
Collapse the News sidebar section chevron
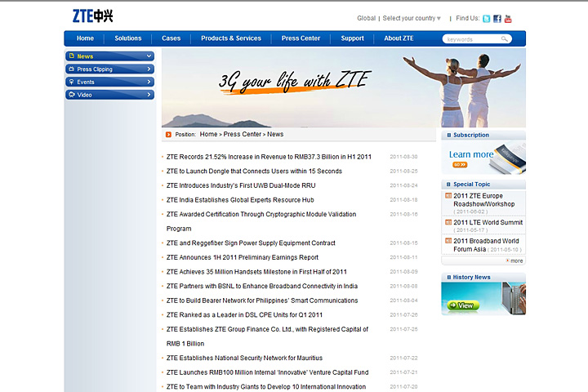[x=149, y=56]
